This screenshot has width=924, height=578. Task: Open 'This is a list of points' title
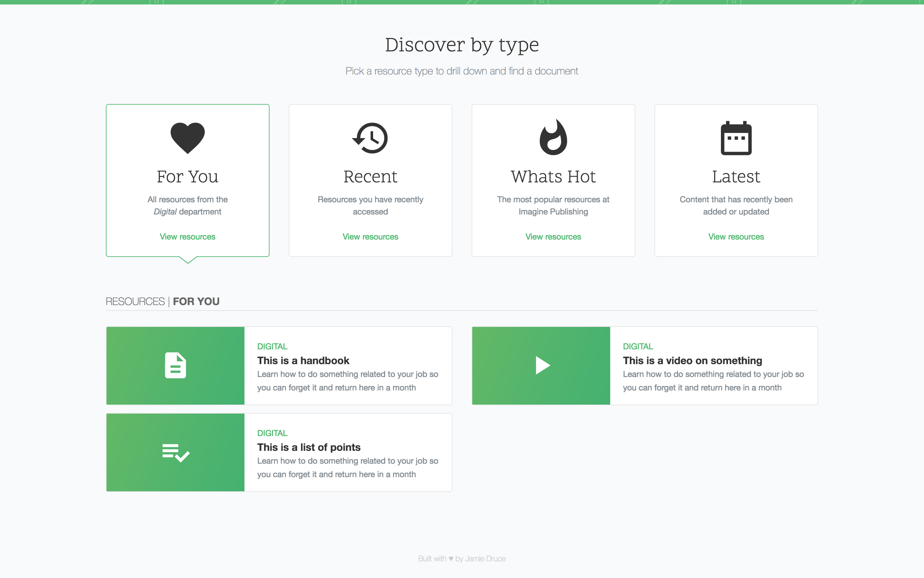(x=309, y=447)
